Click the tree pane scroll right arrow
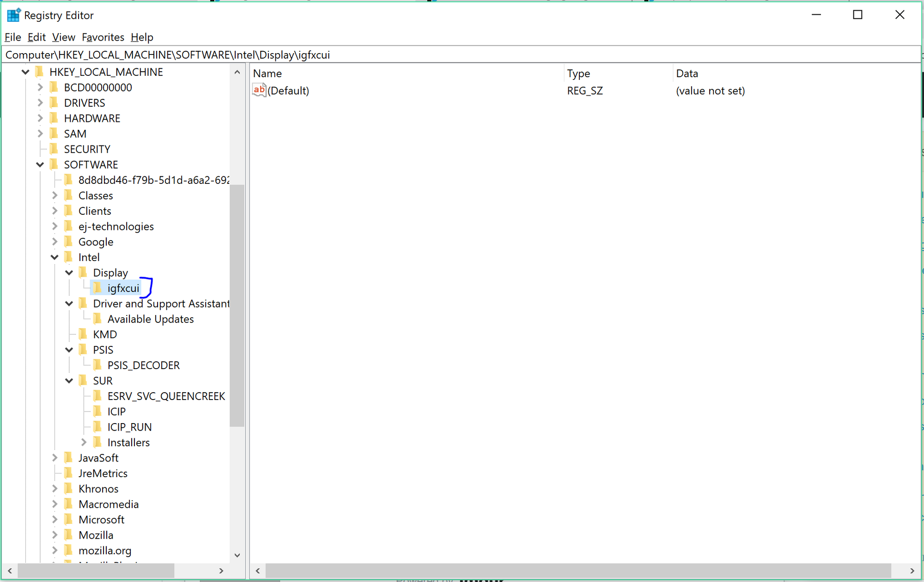The image size is (924, 582). (221, 571)
